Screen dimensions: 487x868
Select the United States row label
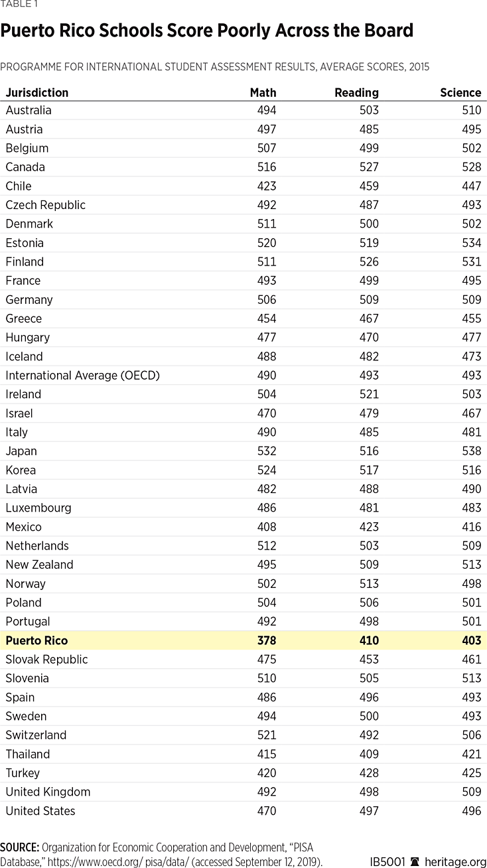tap(40, 811)
